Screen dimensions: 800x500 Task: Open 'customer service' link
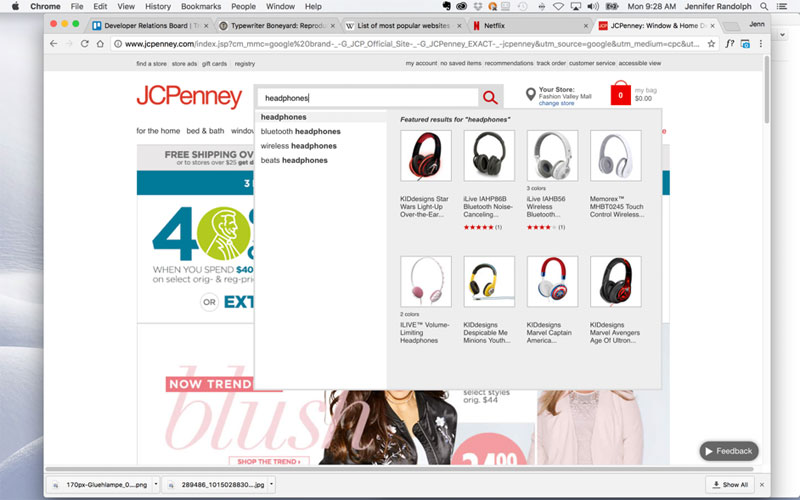point(592,63)
